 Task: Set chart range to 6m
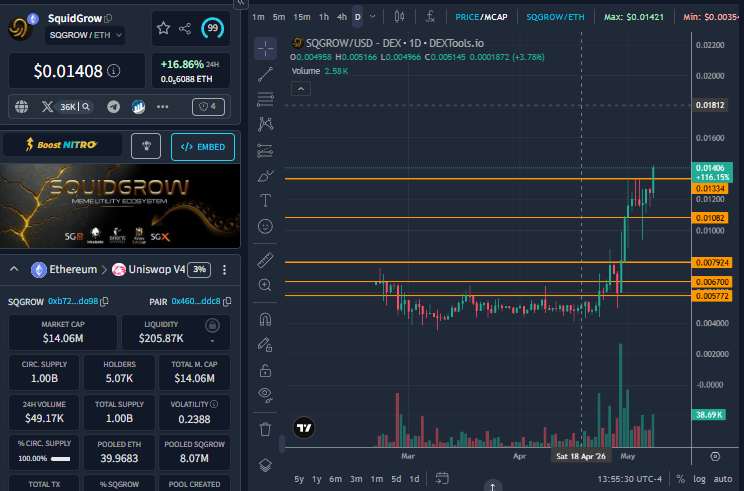[x=335, y=479]
